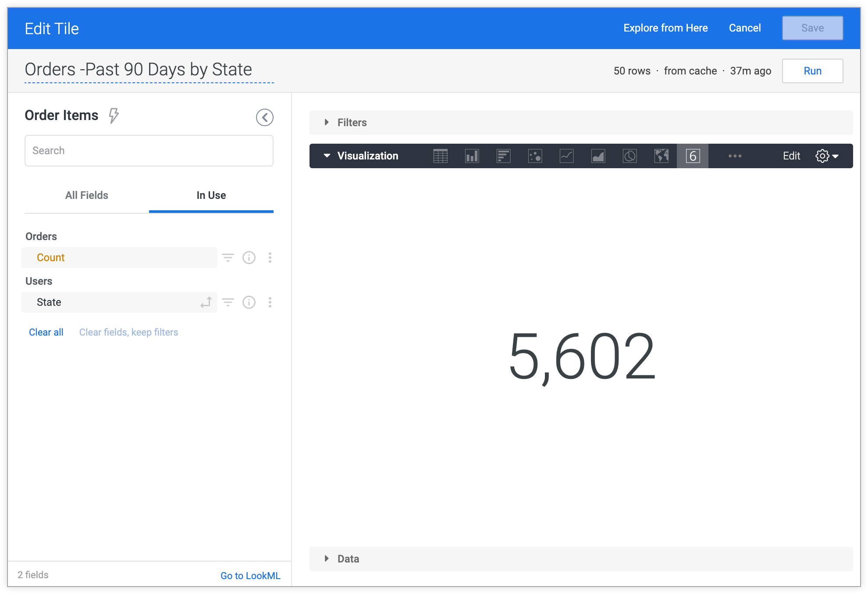Screen dimensions: 868x594
Task: Switch to the All Fields tab
Action: 86,194
